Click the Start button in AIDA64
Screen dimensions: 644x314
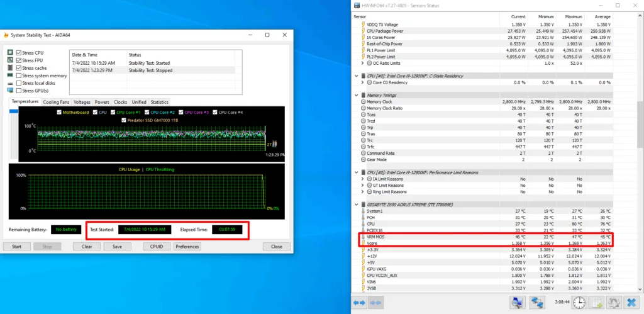click(16, 247)
